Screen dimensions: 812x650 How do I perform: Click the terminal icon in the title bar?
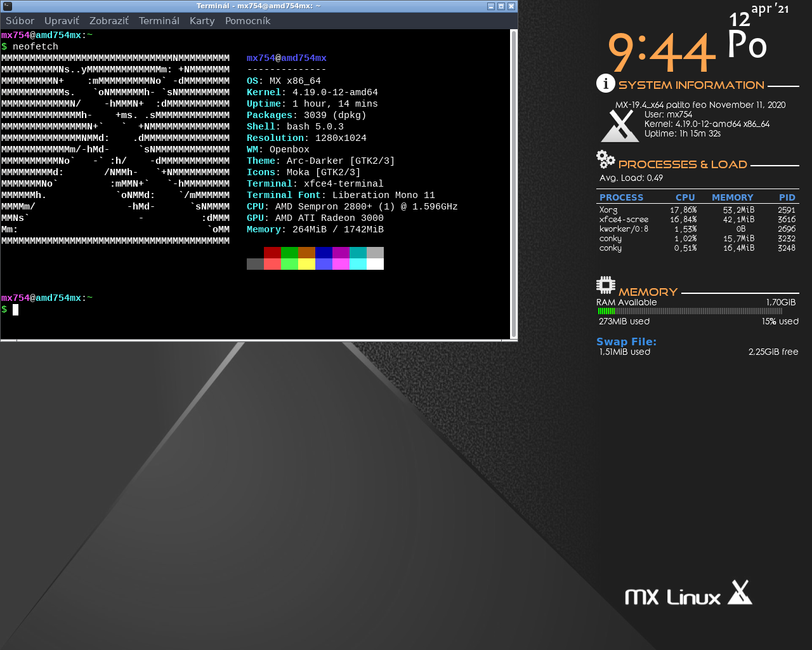pyautogui.click(x=8, y=6)
